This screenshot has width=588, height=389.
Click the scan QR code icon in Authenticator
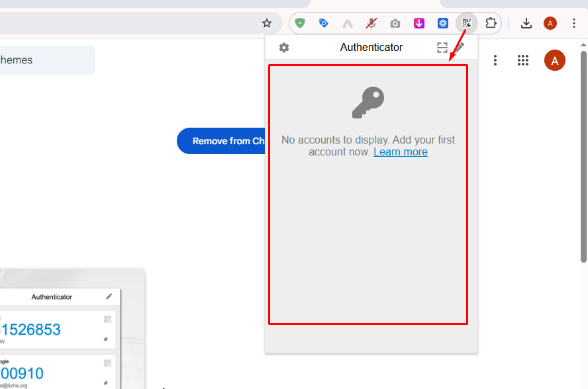click(x=442, y=48)
